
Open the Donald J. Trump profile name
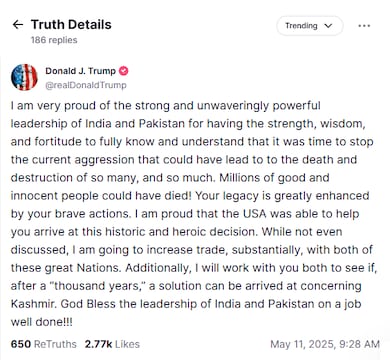(x=80, y=71)
